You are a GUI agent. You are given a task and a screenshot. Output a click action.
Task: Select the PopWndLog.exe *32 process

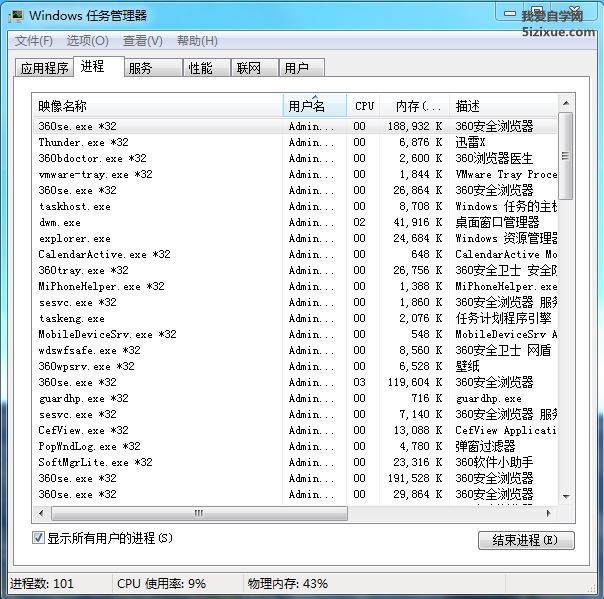295,446
